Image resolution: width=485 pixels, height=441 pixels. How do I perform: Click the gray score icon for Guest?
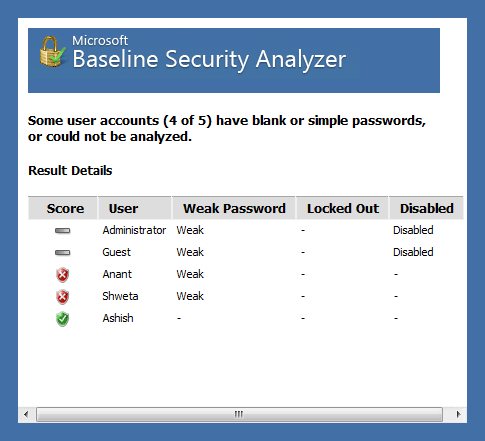coord(63,252)
